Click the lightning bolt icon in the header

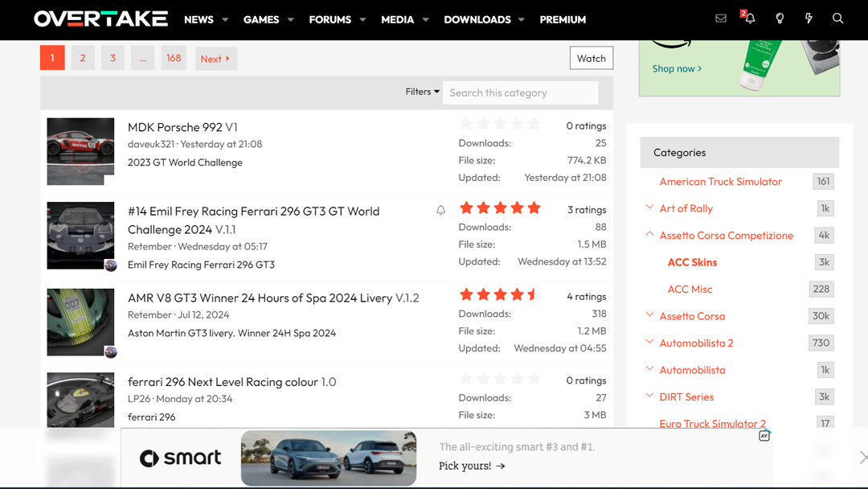809,17
